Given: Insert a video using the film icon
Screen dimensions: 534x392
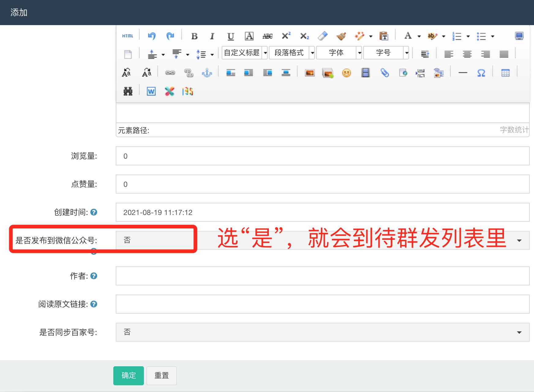Looking at the screenshot, I should pos(365,73).
